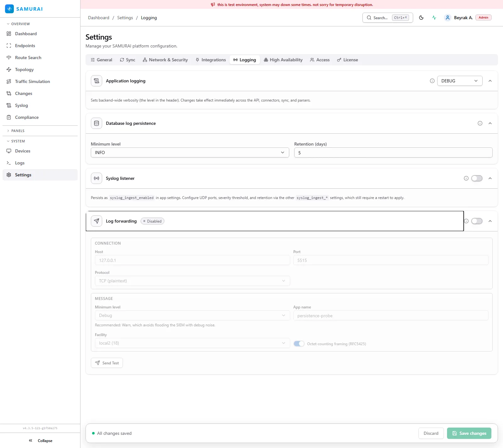Screen dimensions: 503x448
Task: Open the database Minimum level INFO dropdown
Action: (190, 152)
